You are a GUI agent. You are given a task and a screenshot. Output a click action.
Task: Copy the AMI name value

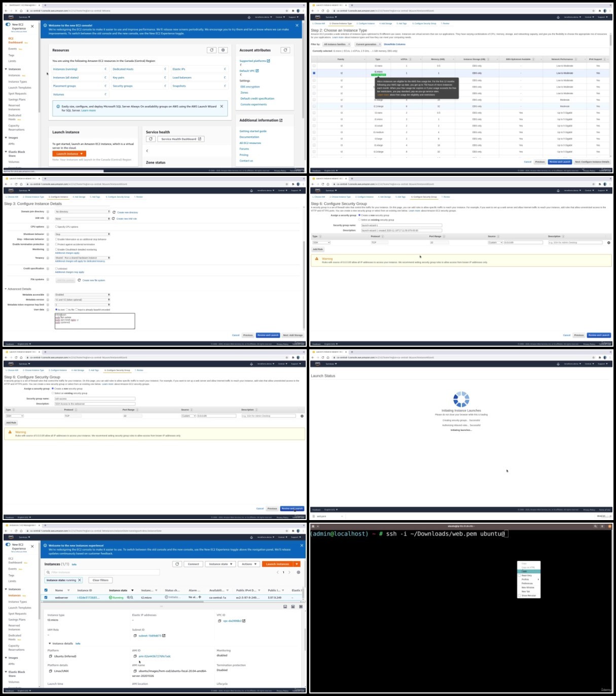pos(135,671)
